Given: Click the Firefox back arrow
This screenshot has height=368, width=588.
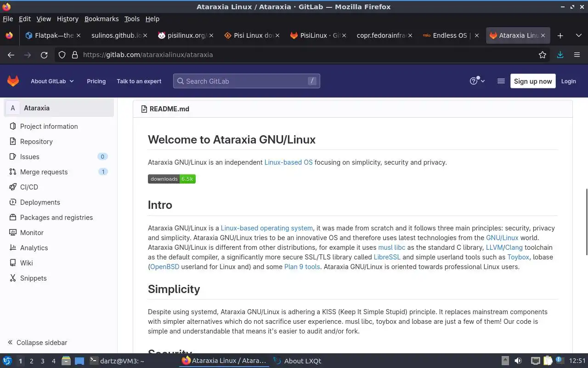Looking at the screenshot, I should point(11,55).
